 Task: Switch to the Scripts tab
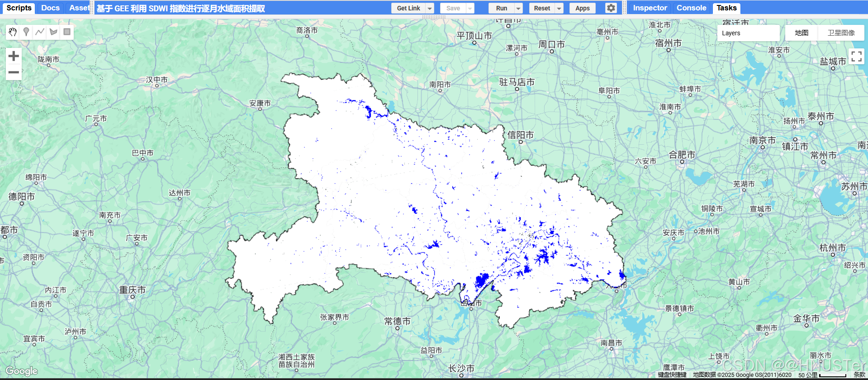(19, 8)
